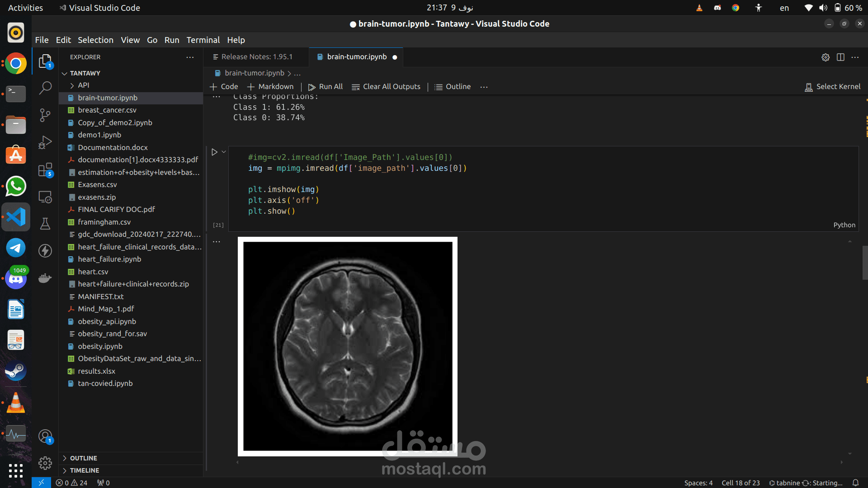The image size is (868, 488).
Task: Open the Source Control view
Action: click(45, 115)
